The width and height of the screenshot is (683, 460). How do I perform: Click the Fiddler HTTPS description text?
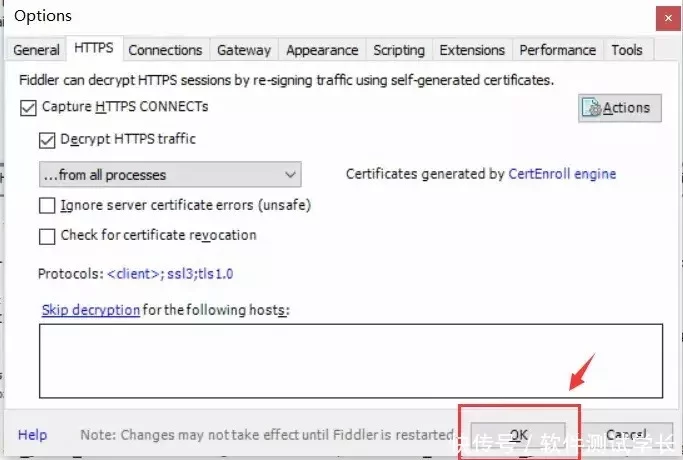click(x=287, y=80)
